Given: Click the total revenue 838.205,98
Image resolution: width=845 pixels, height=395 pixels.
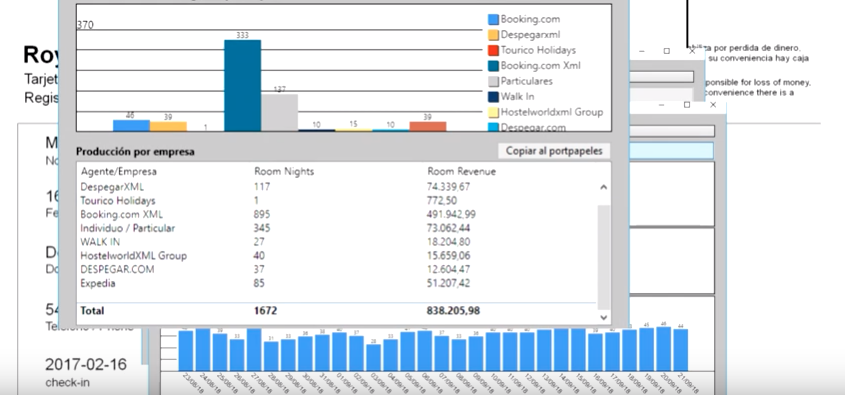Looking at the screenshot, I should point(453,311).
